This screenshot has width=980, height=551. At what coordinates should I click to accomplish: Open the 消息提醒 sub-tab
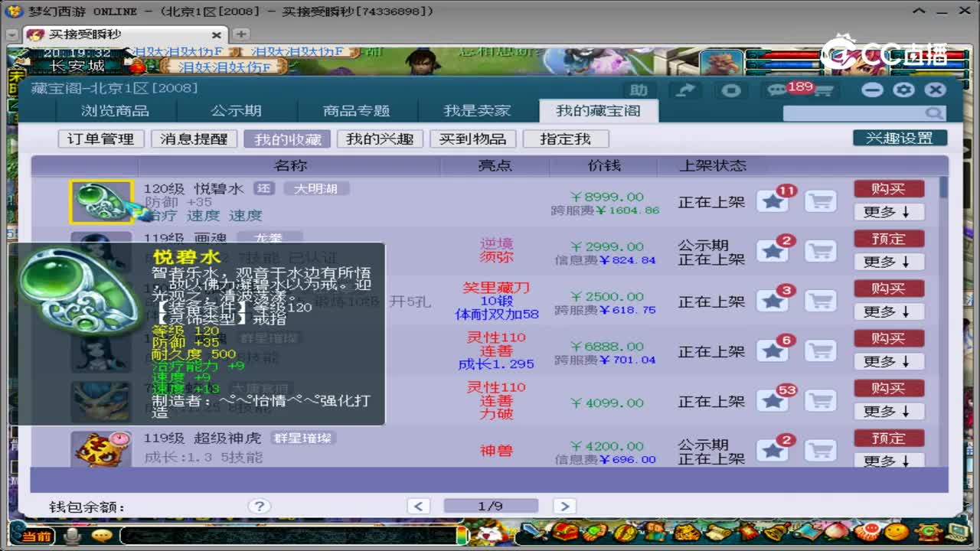[194, 139]
